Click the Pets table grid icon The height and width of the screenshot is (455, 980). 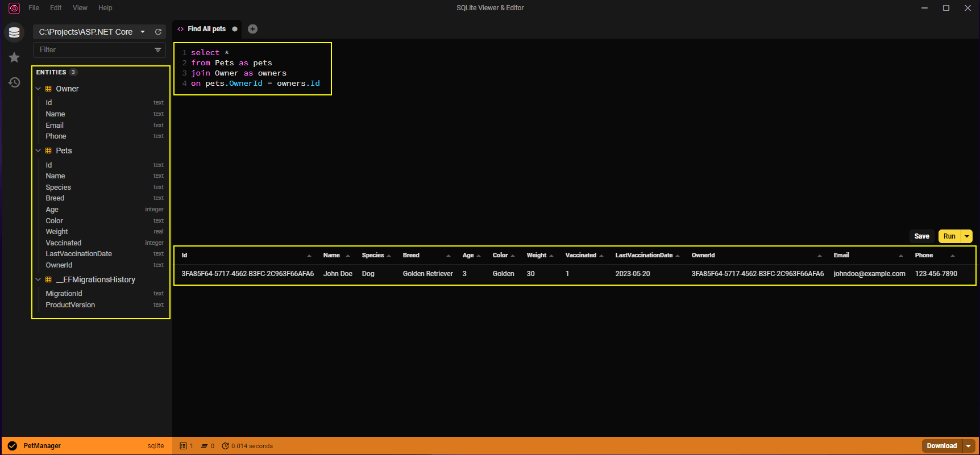tap(48, 151)
